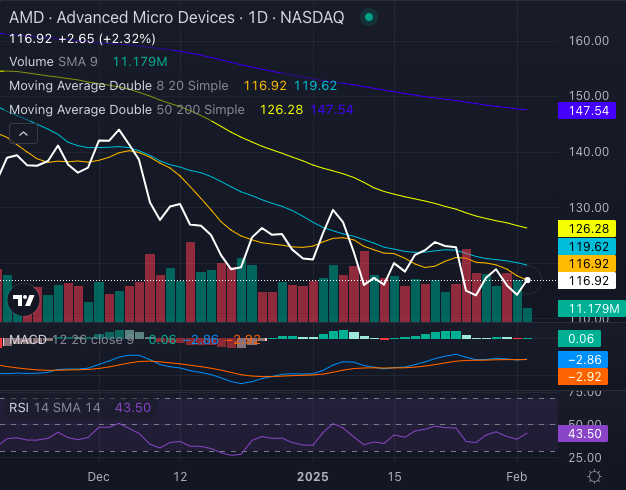Select Volume SMA 9 indicator legend
This screenshot has width=626, height=490.
pyautogui.click(x=55, y=63)
